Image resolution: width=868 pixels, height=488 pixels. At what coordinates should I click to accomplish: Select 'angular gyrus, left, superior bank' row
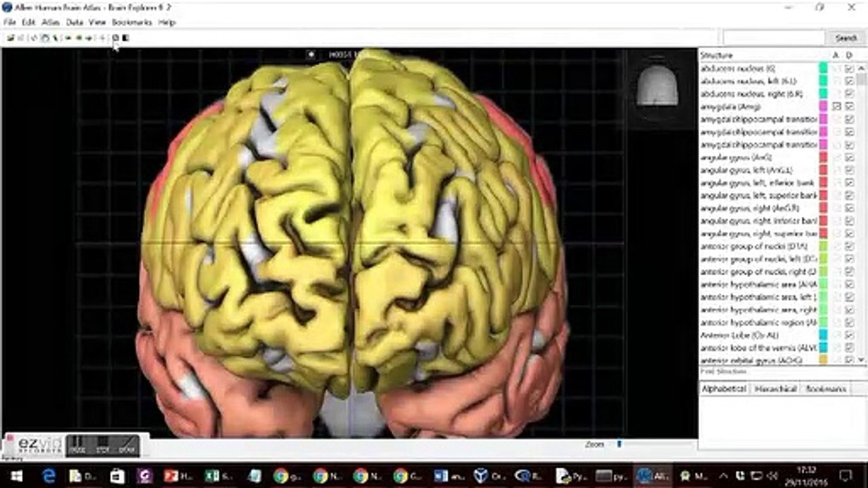(x=778, y=195)
